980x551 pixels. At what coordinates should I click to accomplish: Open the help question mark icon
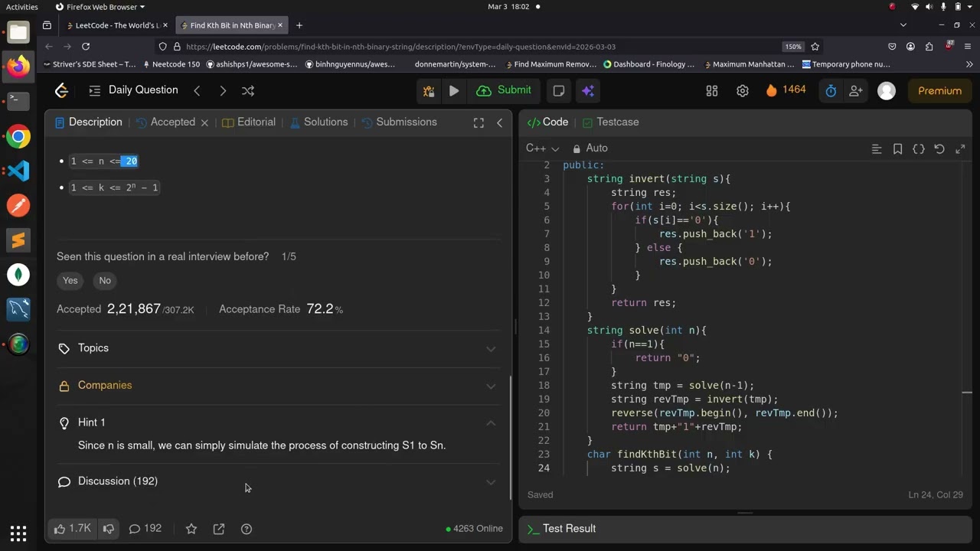pyautogui.click(x=247, y=529)
